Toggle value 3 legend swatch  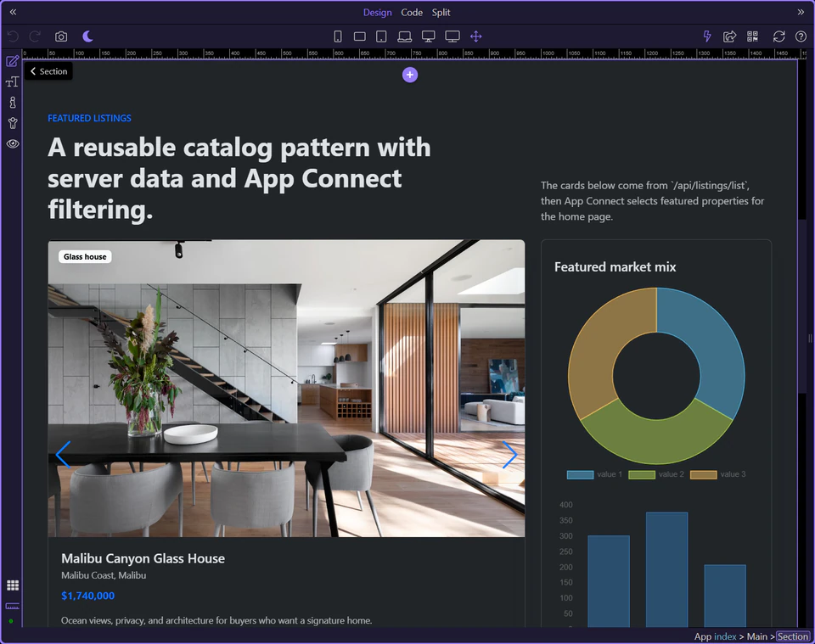(703, 474)
